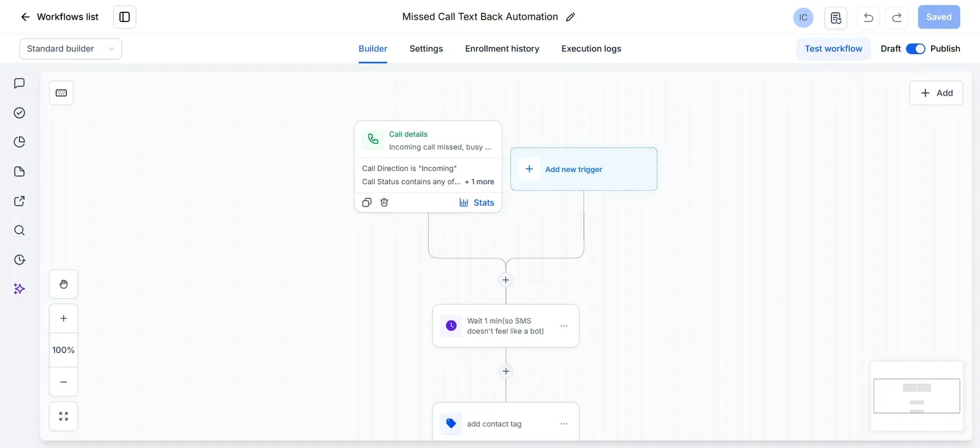Click the IC user avatar
Viewport: 980px width, 448px height.
(x=803, y=18)
